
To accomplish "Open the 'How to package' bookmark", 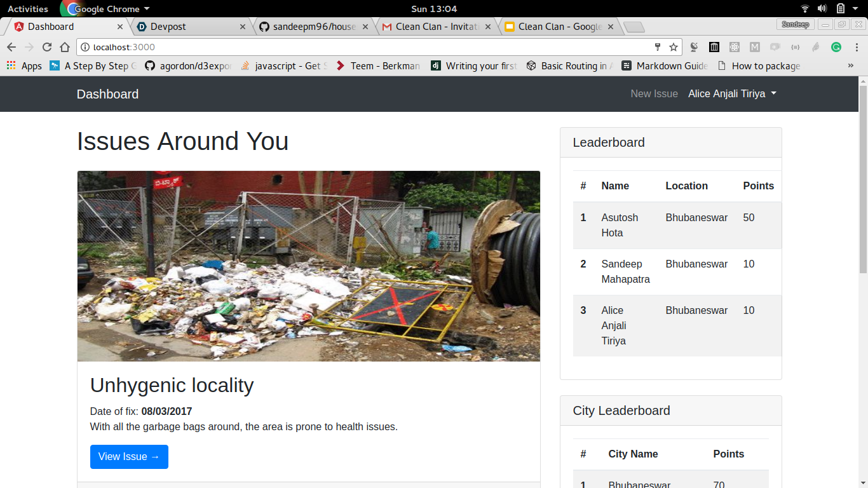I will [x=759, y=65].
